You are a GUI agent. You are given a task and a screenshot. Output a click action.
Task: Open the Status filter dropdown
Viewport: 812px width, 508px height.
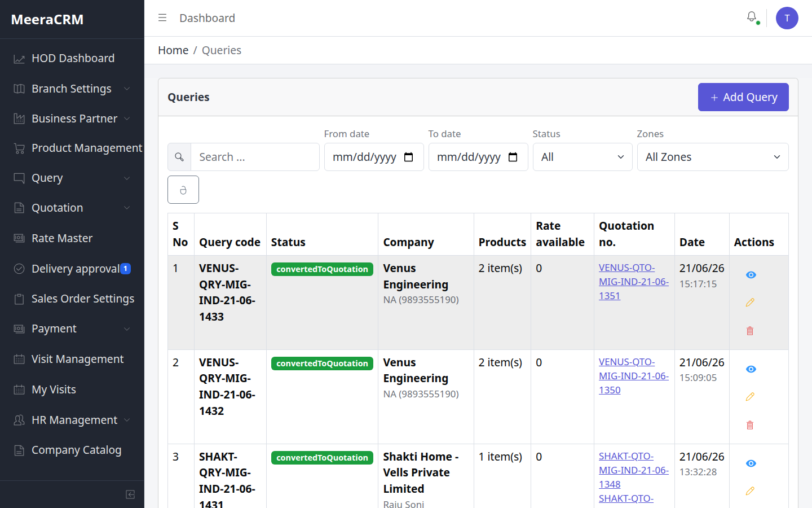(x=582, y=157)
